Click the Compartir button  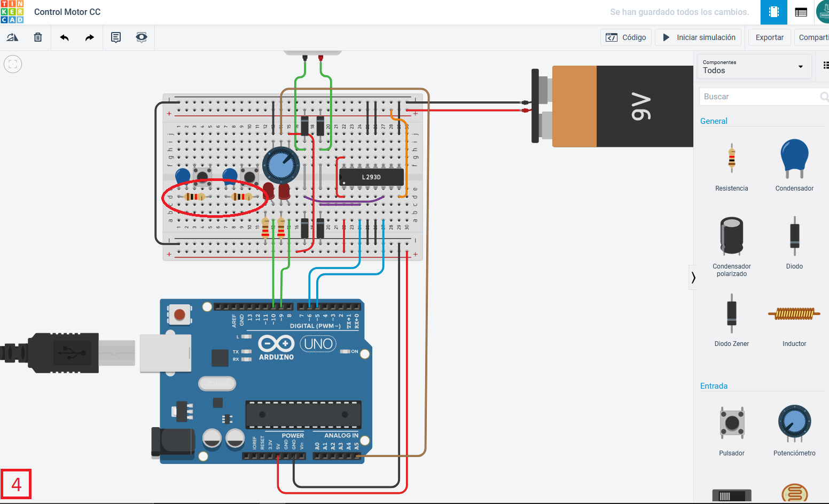pos(812,37)
